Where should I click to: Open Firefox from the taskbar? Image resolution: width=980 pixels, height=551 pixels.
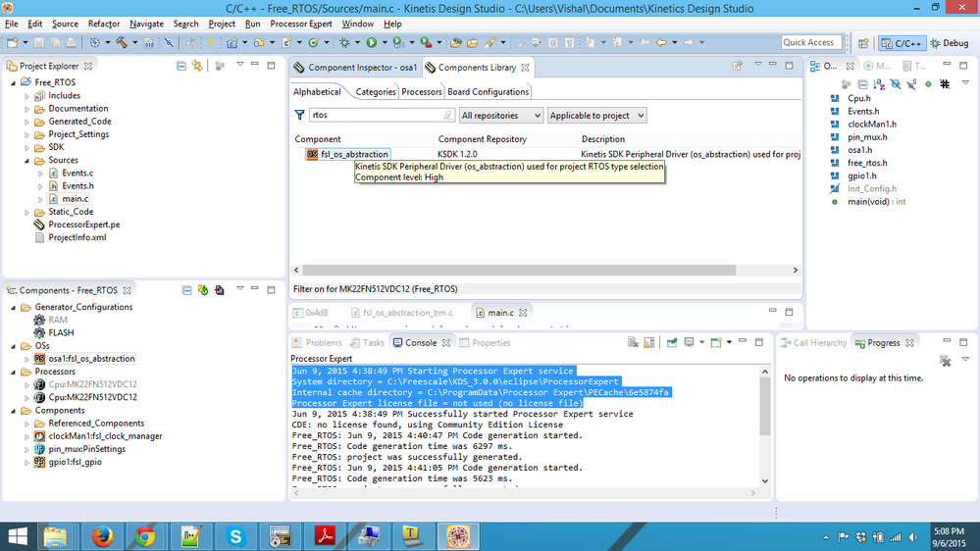click(x=102, y=536)
